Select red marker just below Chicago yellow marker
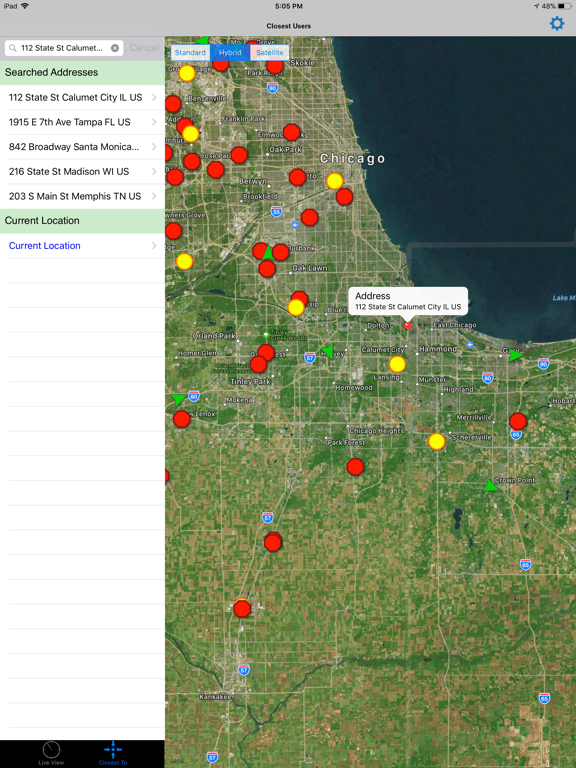Viewport: 576px width, 768px height. click(x=344, y=196)
